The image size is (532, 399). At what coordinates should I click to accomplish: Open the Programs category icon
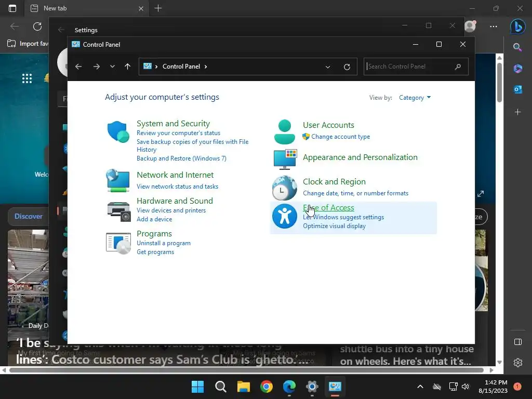click(118, 243)
